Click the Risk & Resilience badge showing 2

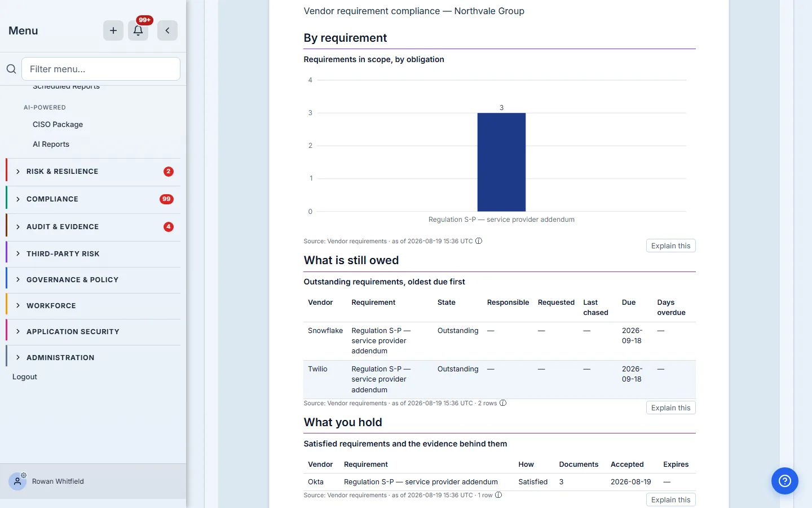(169, 172)
